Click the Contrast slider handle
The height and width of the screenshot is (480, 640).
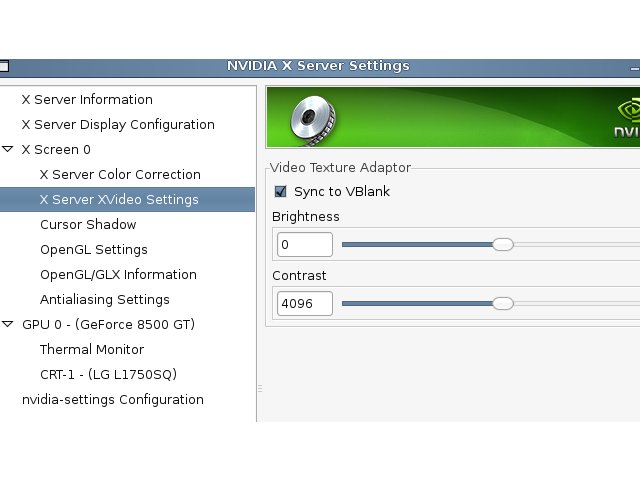click(x=503, y=304)
